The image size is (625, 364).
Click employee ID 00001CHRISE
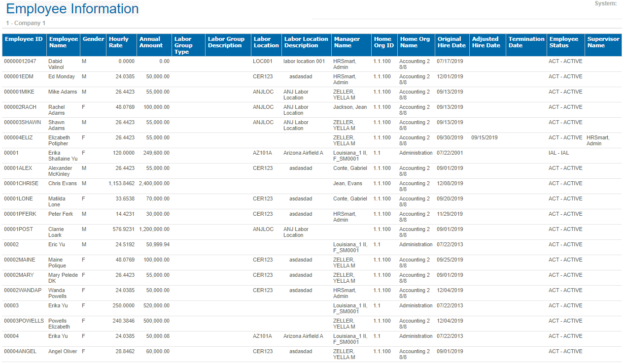point(21,184)
